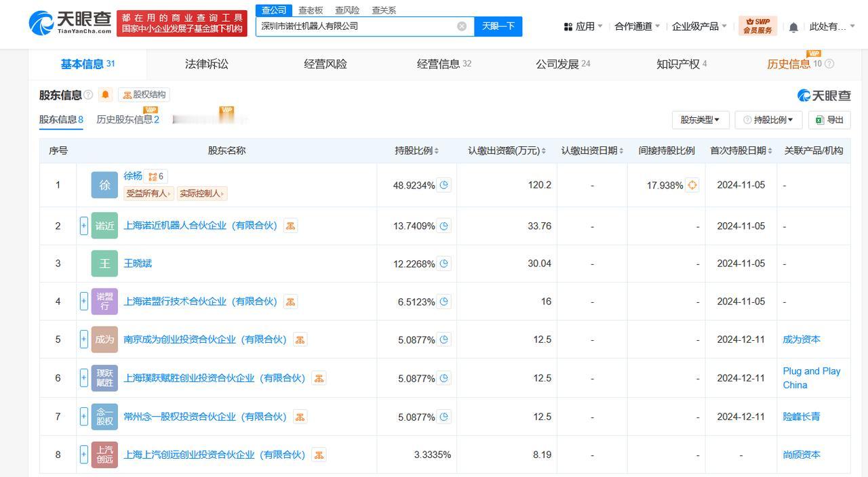Open the 持股比例 filter dropdown
The height and width of the screenshot is (477, 868).
[768, 120]
